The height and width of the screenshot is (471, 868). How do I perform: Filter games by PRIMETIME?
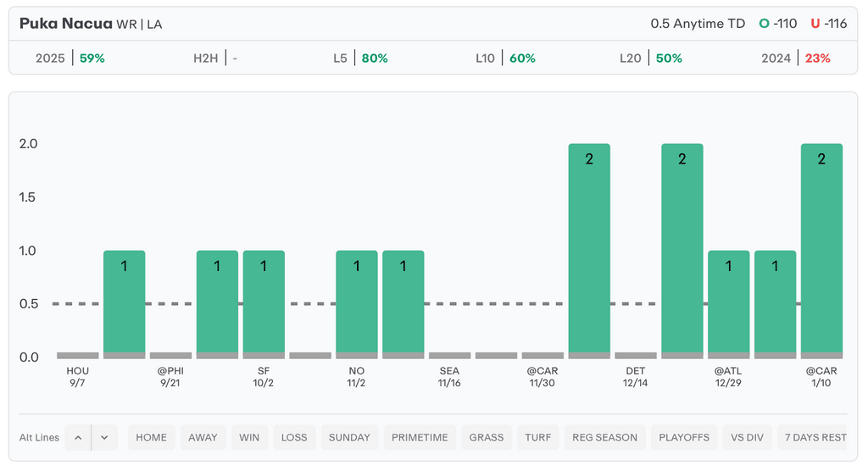pos(420,437)
